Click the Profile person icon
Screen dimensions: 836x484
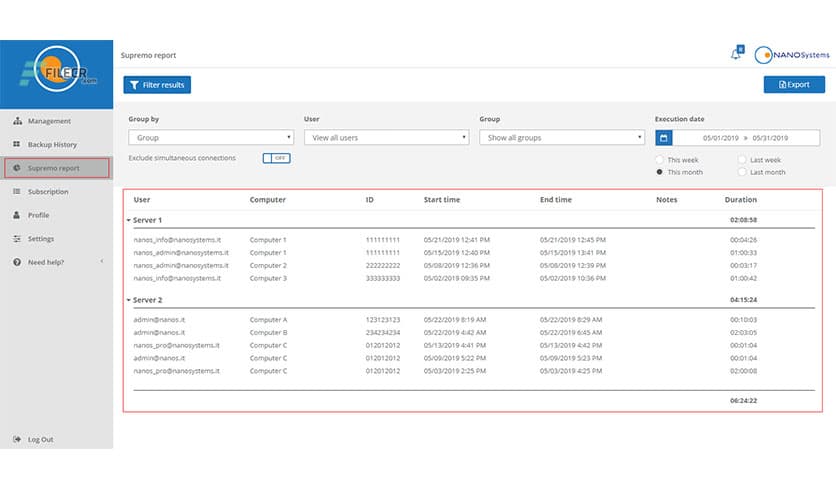pyautogui.click(x=17, y=215)
